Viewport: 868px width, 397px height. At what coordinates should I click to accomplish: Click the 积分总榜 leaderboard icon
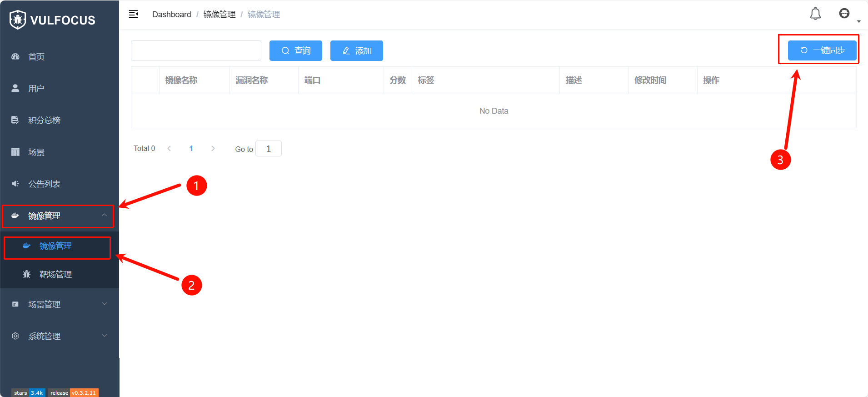click(15, 120)
